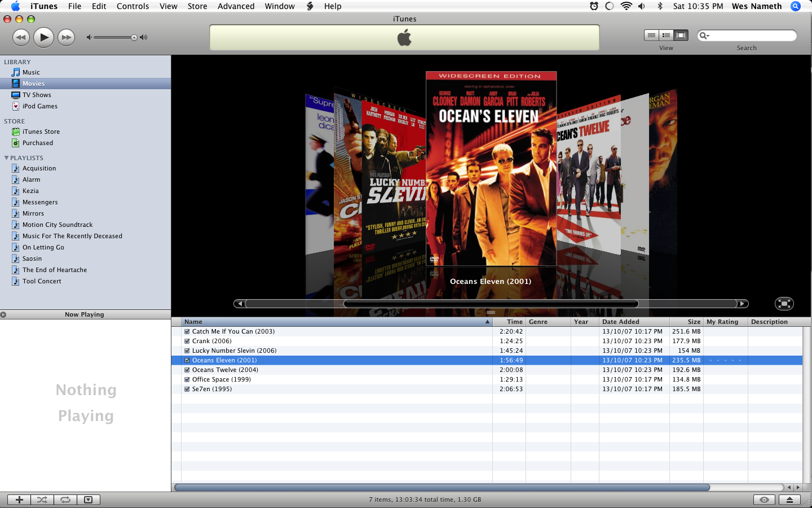The width and height of the screenshot is (812, 508).
Task: Select the Ocean's Twelve cover art
Action: [x=589, y=176]
